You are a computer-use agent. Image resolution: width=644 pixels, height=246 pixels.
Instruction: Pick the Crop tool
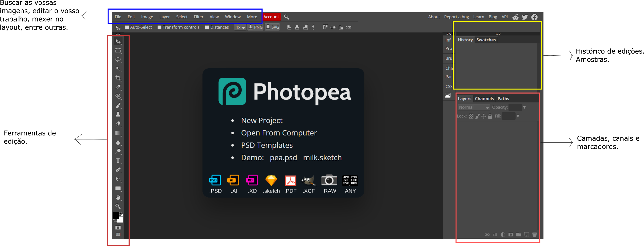(x=118, y=78)
